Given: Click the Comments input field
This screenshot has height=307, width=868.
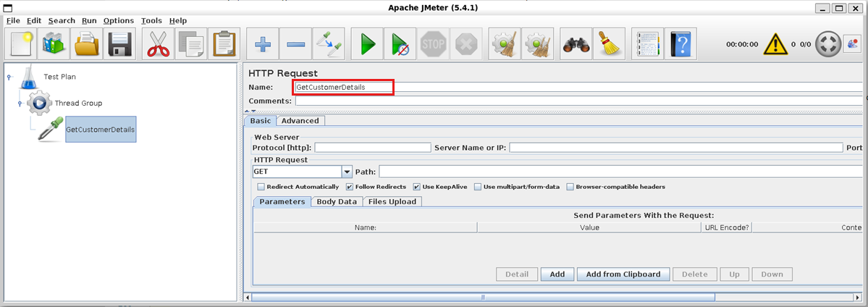Looking at the screenshot, I should click(579, 101).
